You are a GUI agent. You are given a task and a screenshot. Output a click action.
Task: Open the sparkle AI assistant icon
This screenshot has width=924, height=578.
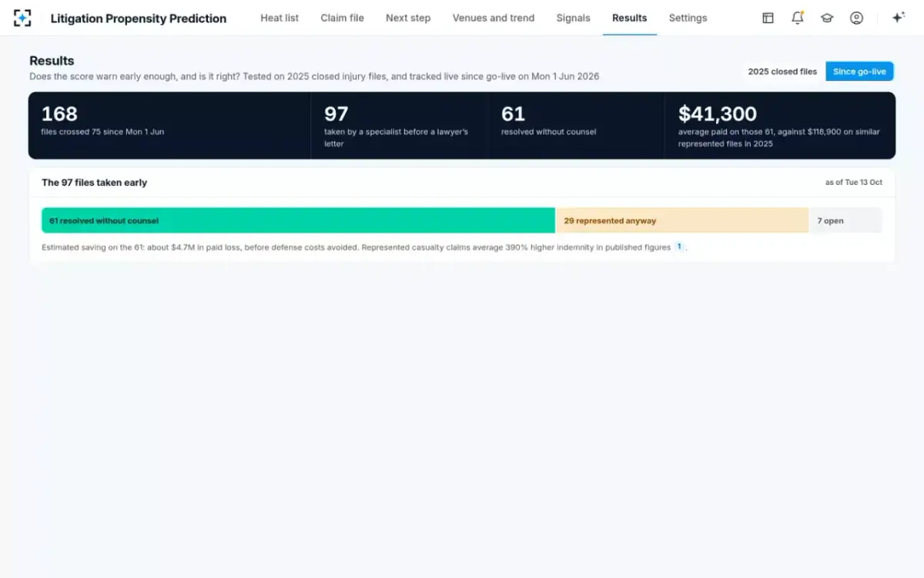coord(898,18)
